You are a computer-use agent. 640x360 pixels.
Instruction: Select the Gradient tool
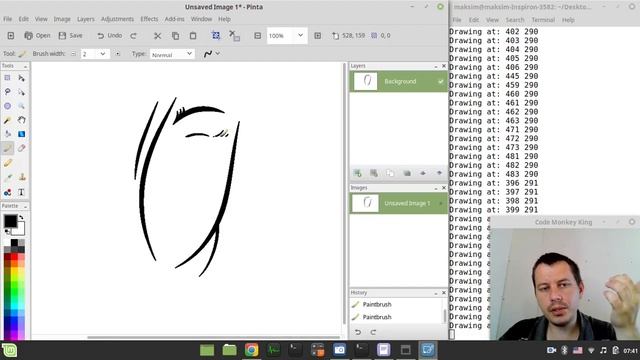pos(21,134)
